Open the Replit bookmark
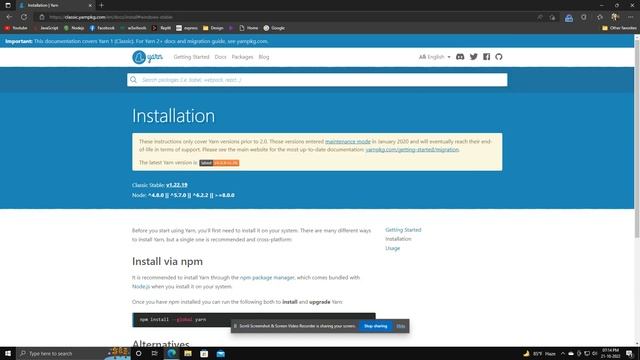This screenshot has width=640, height=360. click(161, 28)
